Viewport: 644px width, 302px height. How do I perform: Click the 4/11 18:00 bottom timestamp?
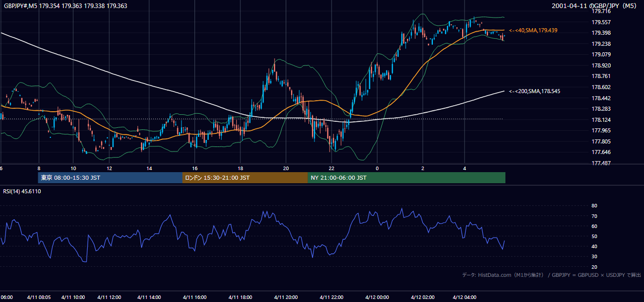[x=240, y=297]
